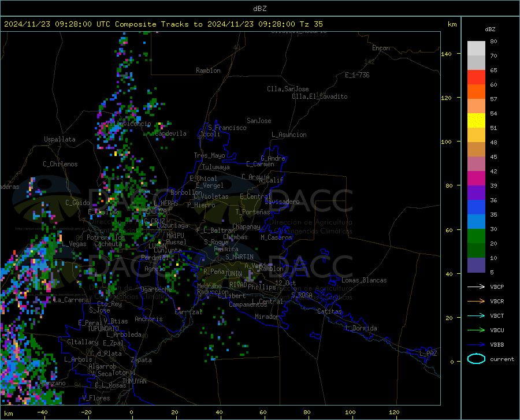Click the 'Uspallata' map label
520x420 pixels.
coord(60,139)
